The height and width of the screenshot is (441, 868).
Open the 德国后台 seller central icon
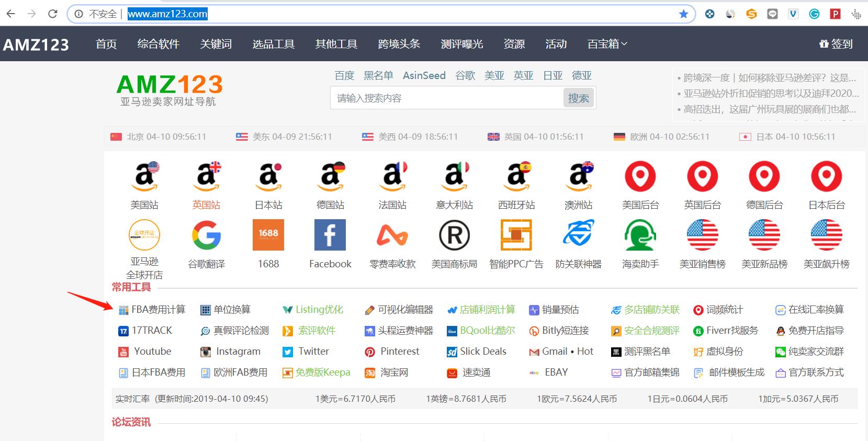pyautogui.click(x=764, y=176)
